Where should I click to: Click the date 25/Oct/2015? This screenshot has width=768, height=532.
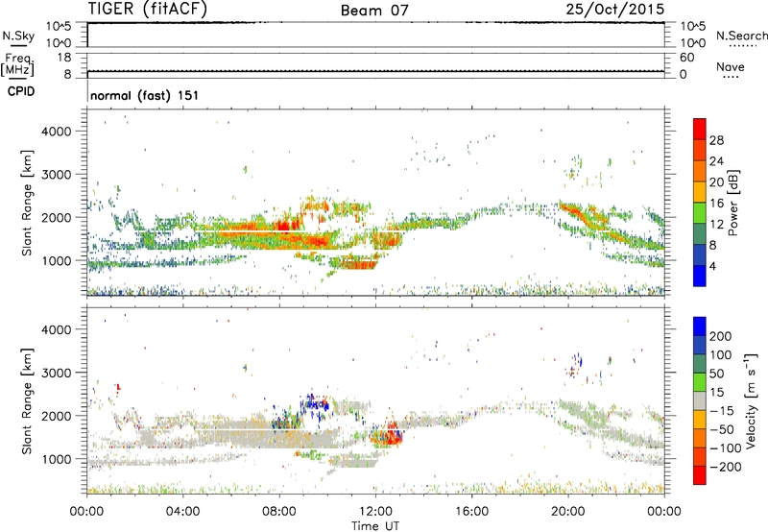tap(615, 10)
